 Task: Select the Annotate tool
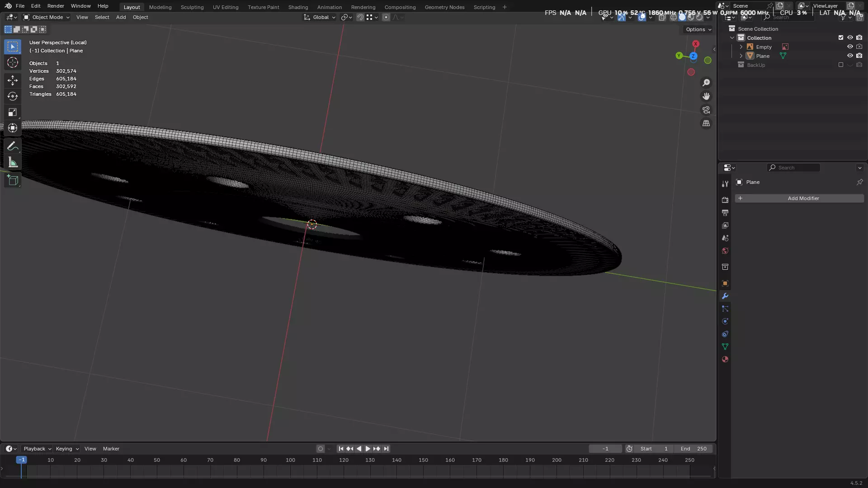pyautogui.click(x=13, y=146)
